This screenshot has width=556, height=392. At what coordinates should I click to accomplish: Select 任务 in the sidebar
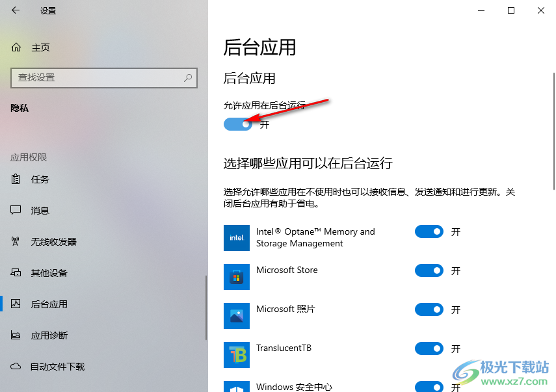point(40,179)
